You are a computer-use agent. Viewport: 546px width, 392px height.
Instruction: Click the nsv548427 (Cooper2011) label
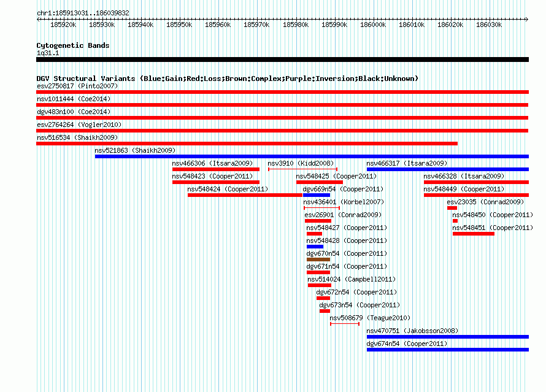point(347,228)
